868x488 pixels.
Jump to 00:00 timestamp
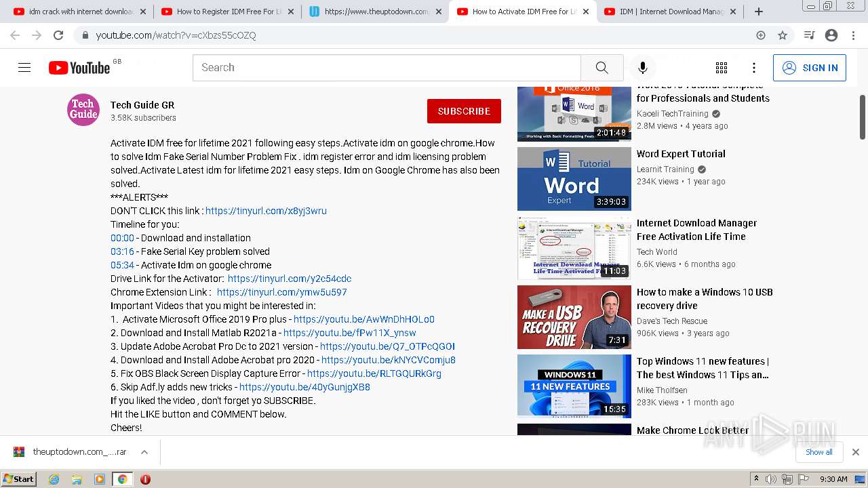pyautogui.click(x=122, y=238)
